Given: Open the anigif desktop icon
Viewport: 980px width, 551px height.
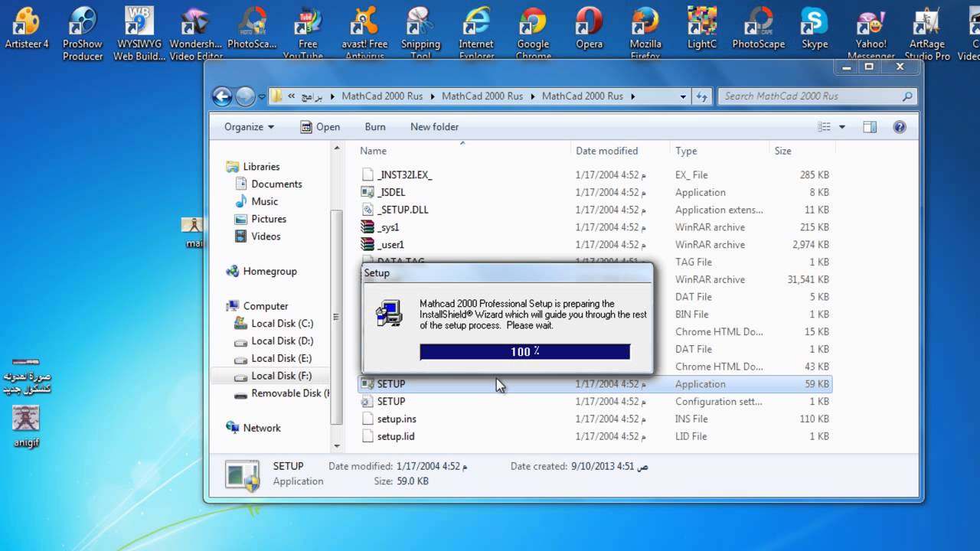Looking at the screenshot, I should 26,425.
